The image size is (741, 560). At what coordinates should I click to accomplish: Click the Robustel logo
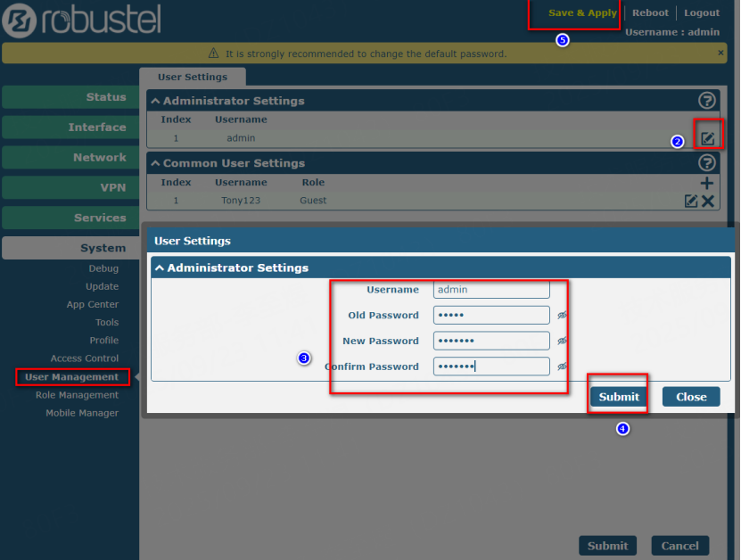pyautogui.click(x=82, y=20)
